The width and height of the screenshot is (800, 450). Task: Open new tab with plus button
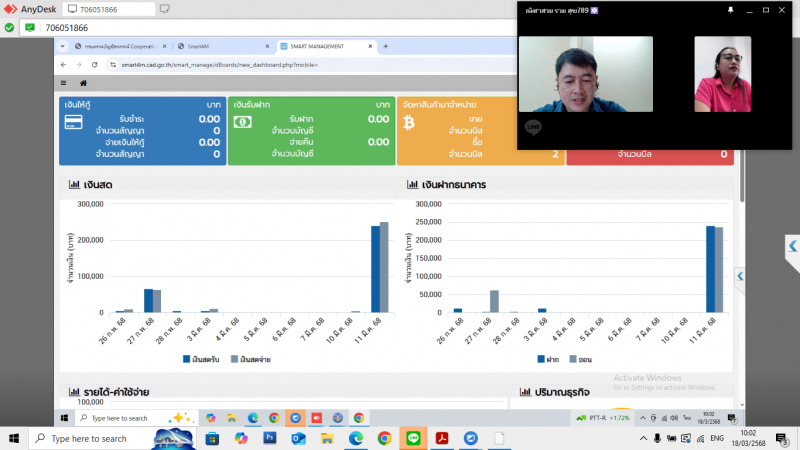tap(386, 46)
